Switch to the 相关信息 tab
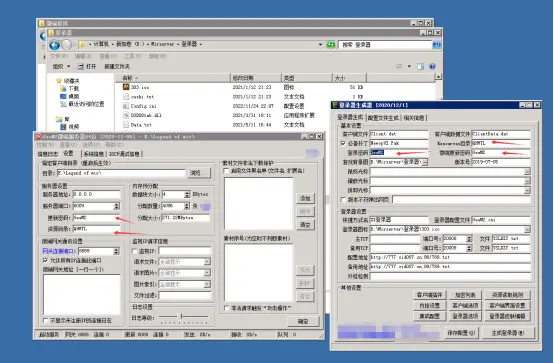Viewport: 554px width, 363px height. point(414,118)
